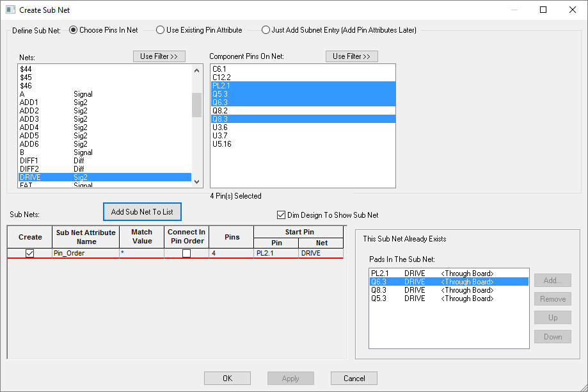Uncheck the Create checkbox for Pin_Order row
The image size is (588, 392).
(x=29, y=254)
